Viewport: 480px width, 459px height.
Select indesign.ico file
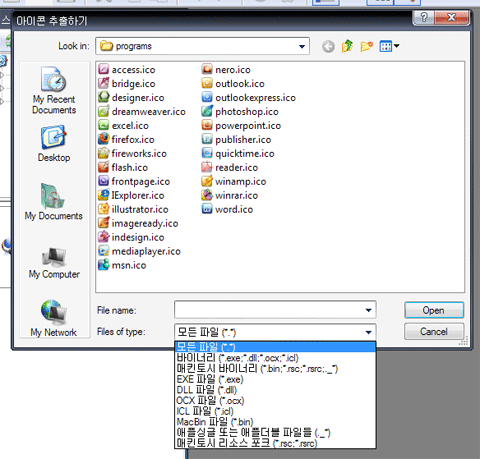(131, 237)
